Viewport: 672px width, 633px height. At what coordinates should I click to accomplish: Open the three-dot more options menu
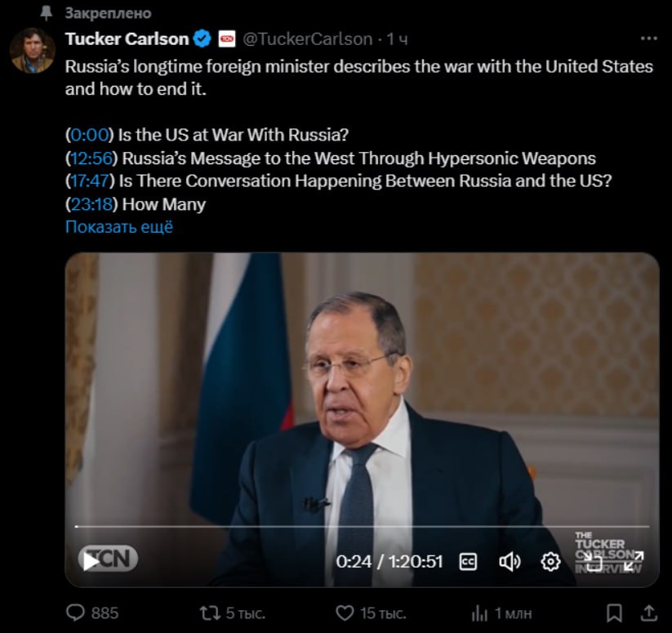(648, 38)
